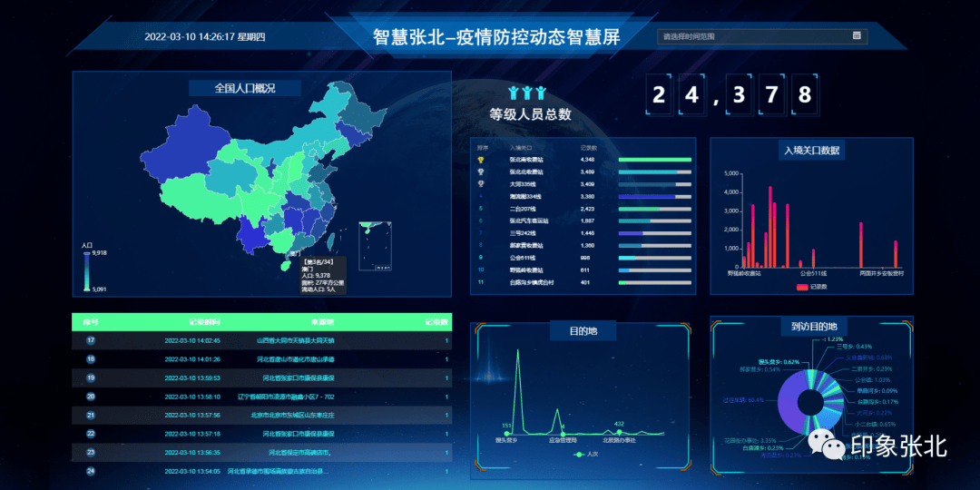This screenshot has width=980, height=490.
Task: Click the 目的地 line chart title
Action: [x=583, y=330]
